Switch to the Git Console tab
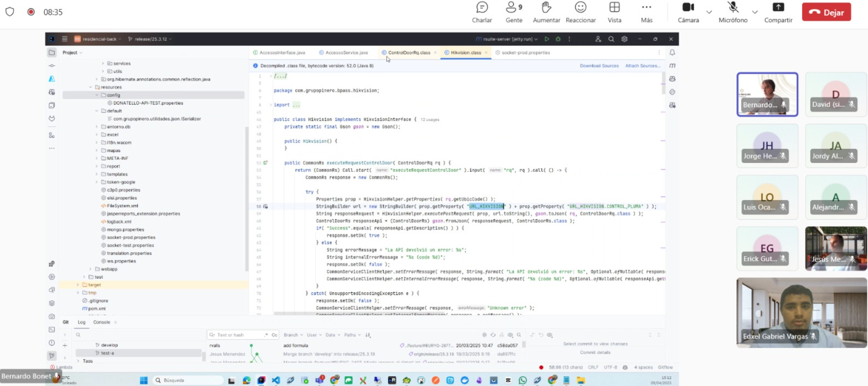 [x=102, y=322]
